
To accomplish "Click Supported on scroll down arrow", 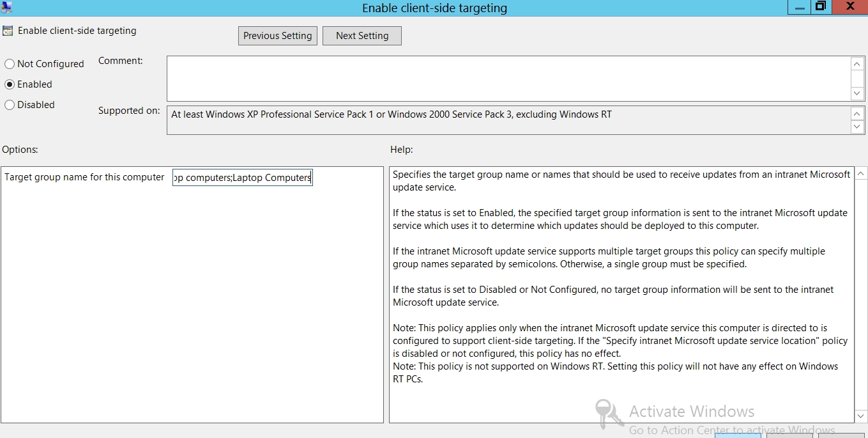I will [857, 127].
